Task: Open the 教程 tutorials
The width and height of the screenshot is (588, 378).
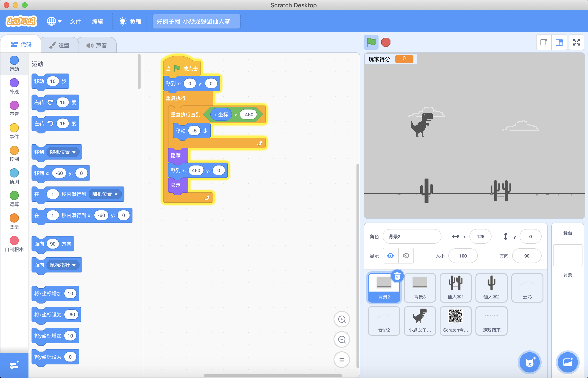Action: tap(130, 21)
